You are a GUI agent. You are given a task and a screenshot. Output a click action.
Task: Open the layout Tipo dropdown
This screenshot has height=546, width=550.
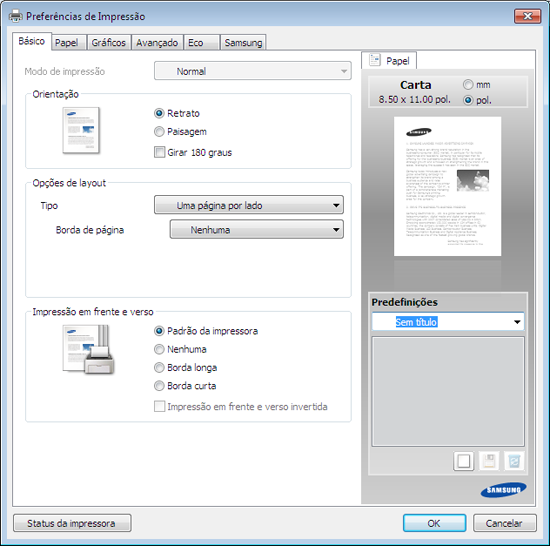(x=249, y=205)
